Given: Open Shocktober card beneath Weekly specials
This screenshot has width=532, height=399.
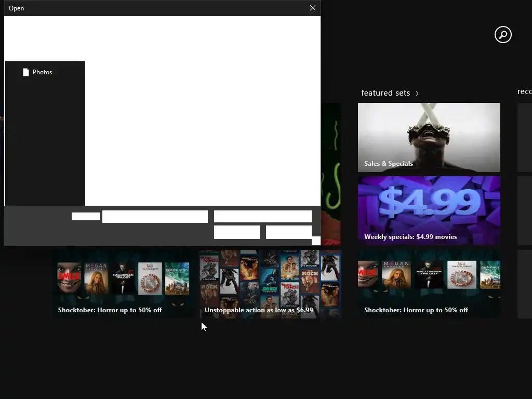Looking at the screenshot, I should (429, 284).
